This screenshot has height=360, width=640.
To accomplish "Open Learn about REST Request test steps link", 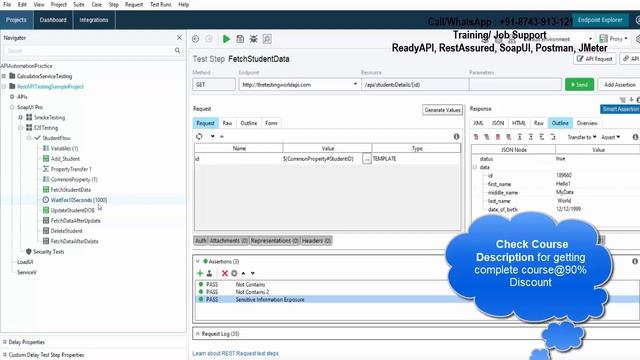I will (236, 353).
